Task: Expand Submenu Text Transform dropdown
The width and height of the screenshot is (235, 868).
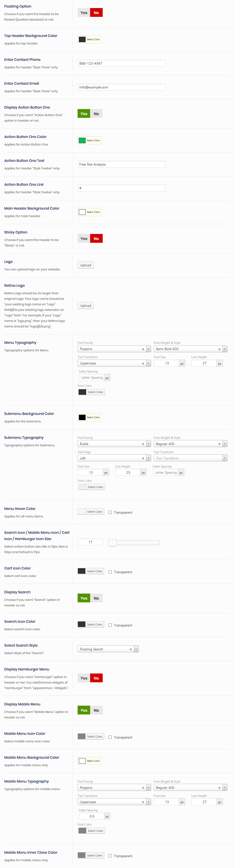Action: 224,458
